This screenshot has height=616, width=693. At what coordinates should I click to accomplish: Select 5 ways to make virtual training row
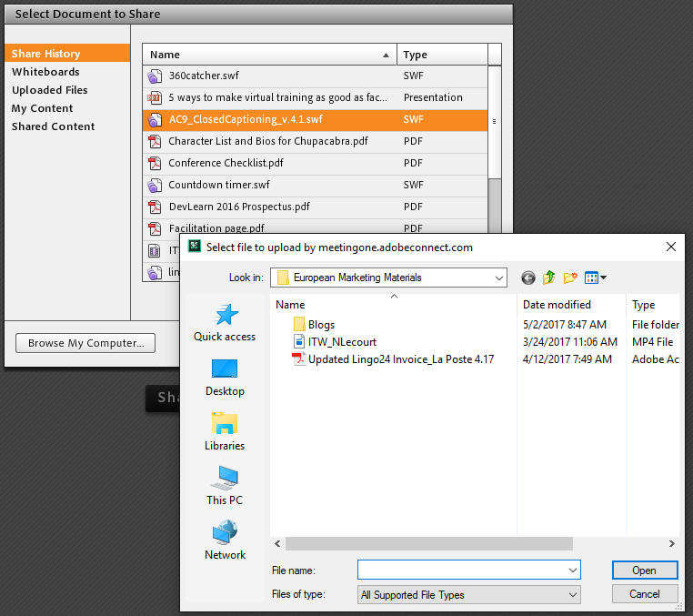pyautogui.click(x=315, y=97)
